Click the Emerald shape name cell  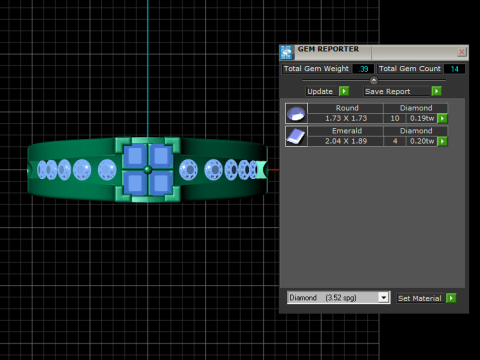[346, 131]
